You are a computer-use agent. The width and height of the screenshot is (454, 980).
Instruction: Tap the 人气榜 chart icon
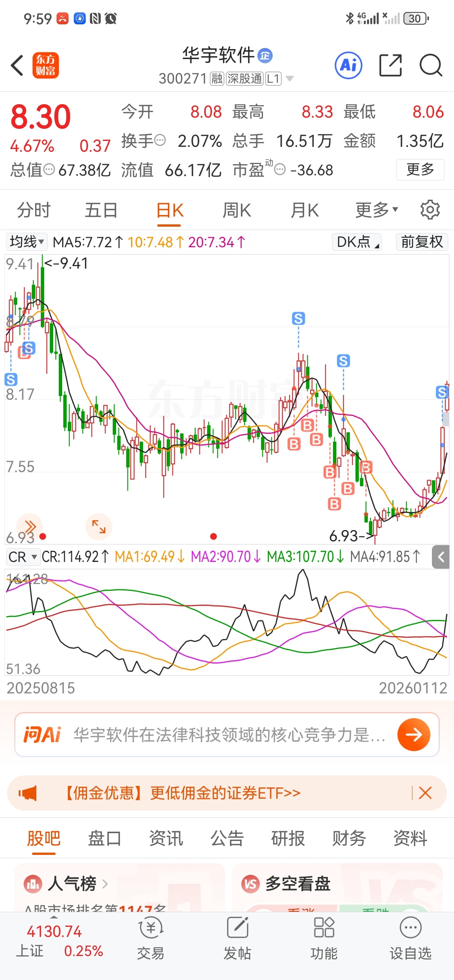point(33,884)
